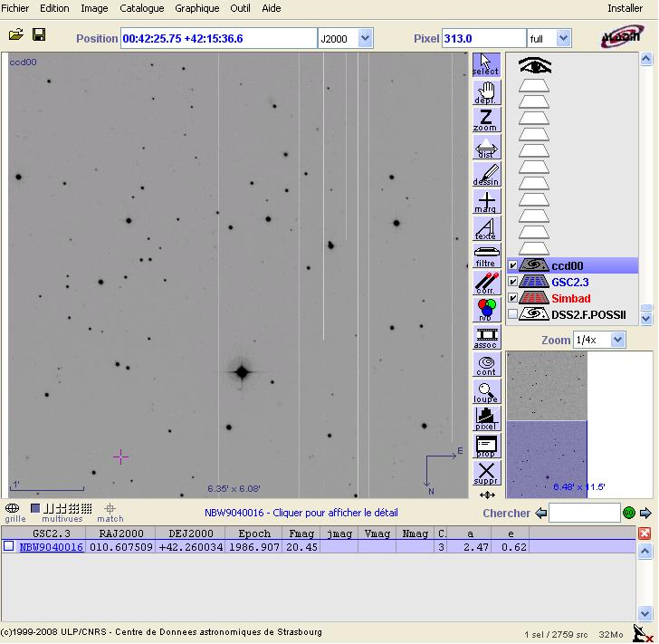Open the assoc film strip tool
Screen dimensions: 659x644
486,337
